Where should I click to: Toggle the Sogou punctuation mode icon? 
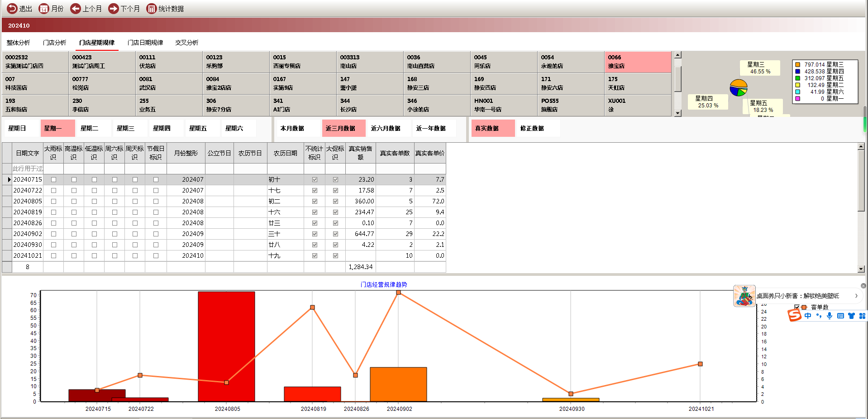819,316
